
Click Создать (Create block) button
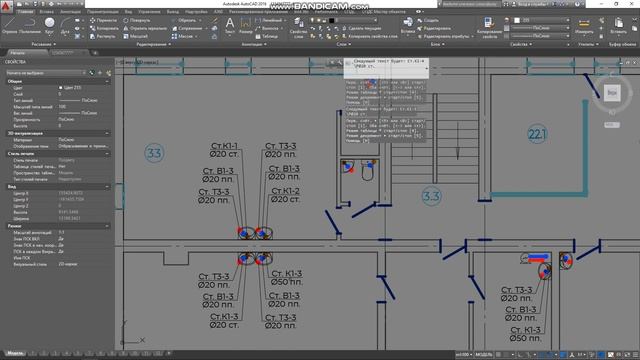pyautogui.click(x=428, y=20)
